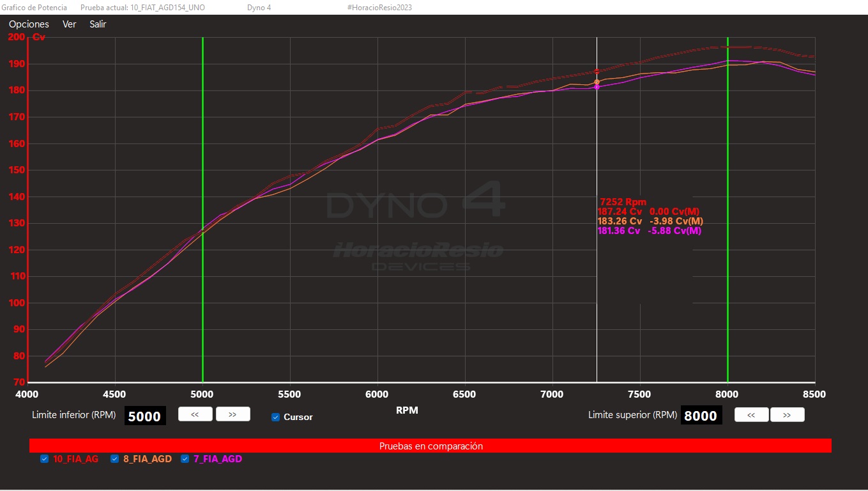Toggle the Cursor checkbox

(x=276, y=417)
